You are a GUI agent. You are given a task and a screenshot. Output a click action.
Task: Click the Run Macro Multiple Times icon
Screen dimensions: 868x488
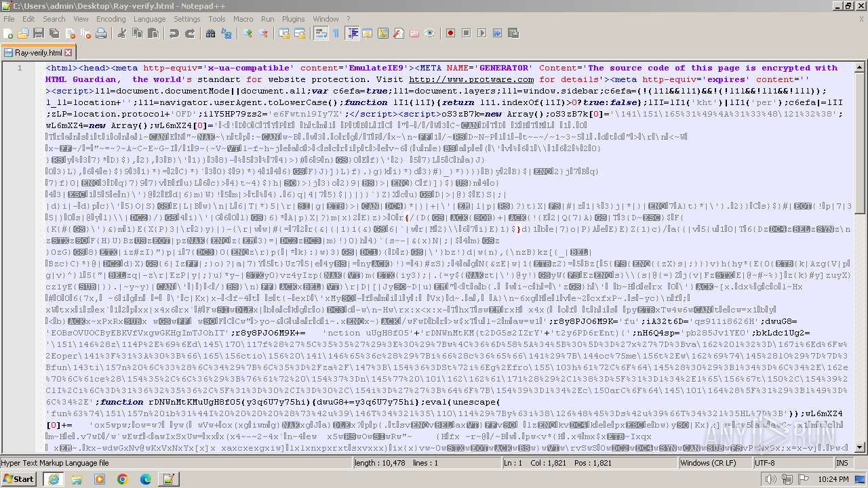[497, 33]
